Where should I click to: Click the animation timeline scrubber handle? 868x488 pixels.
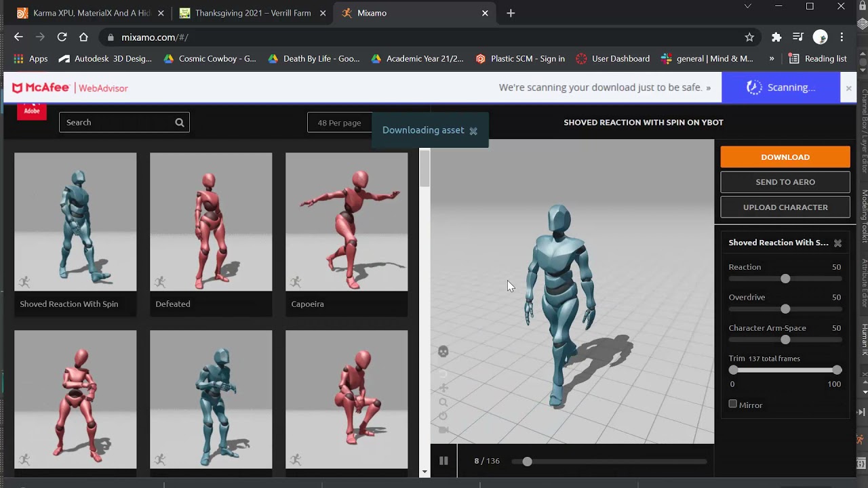click(527, 462)
